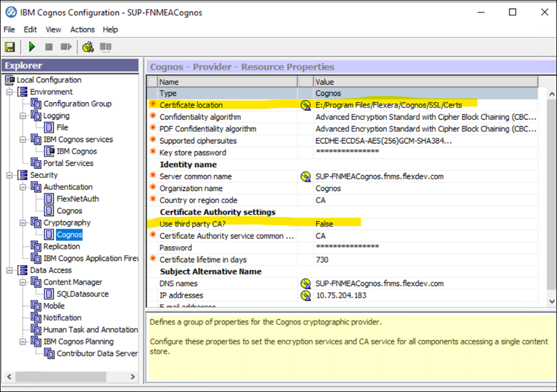Click the green Start service icon
Viewport: 557px width, 392px height.
coord(32,47)
